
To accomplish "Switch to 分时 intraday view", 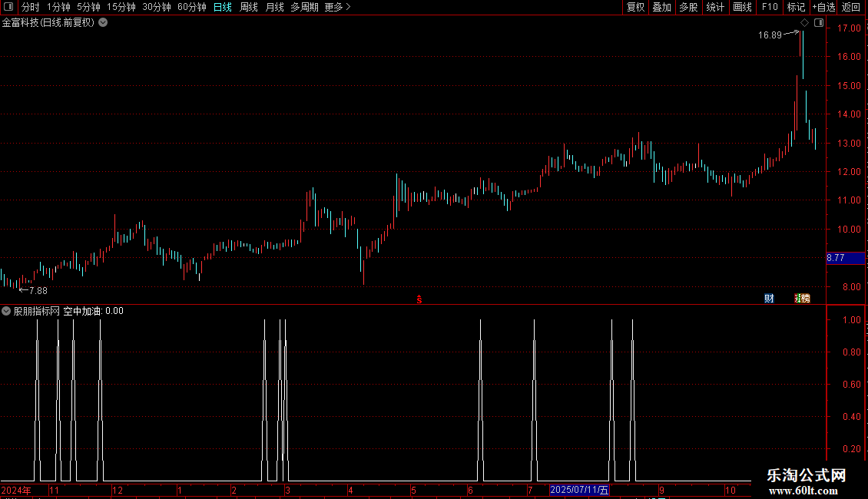I will click(31, 7).
